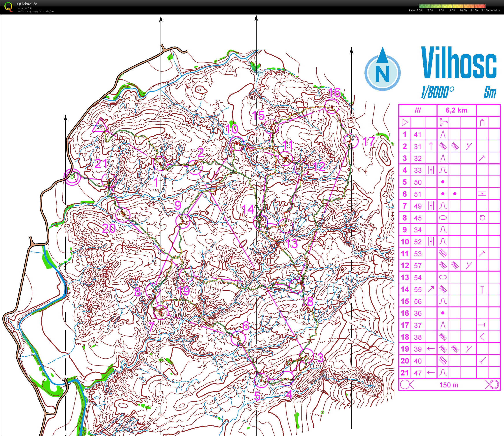Click the diagonal arrow in row 14

[431, 289]
